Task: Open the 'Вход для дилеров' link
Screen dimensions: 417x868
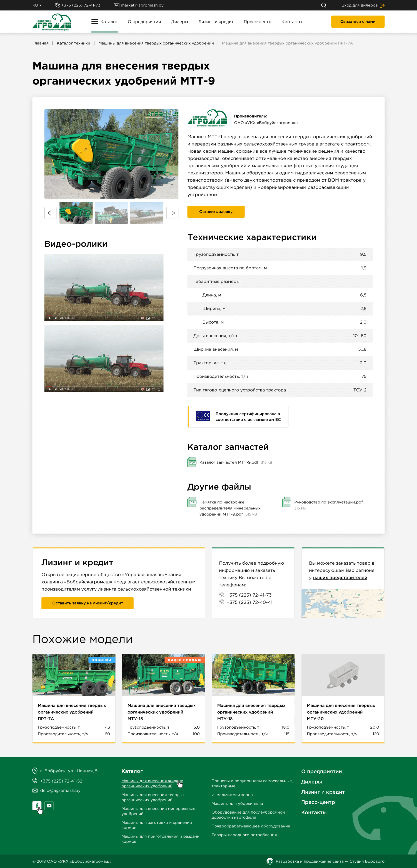Action: [x=360, y=5]
